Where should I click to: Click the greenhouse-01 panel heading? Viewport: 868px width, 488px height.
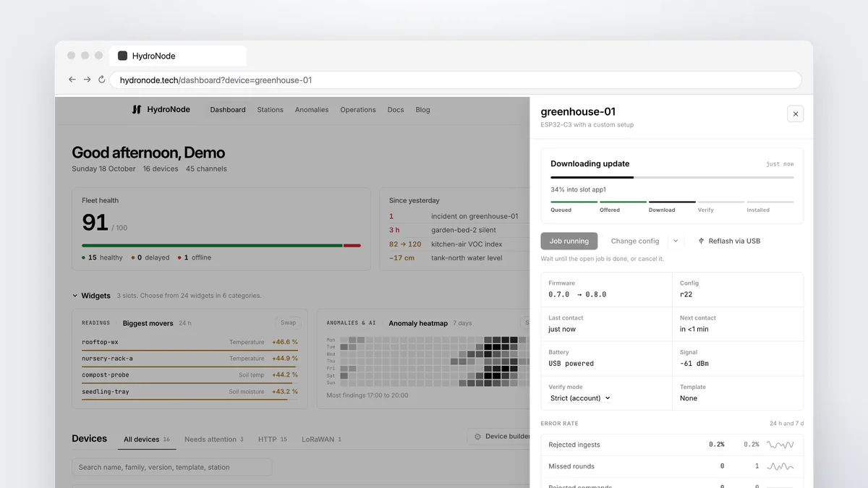(579, 111)
